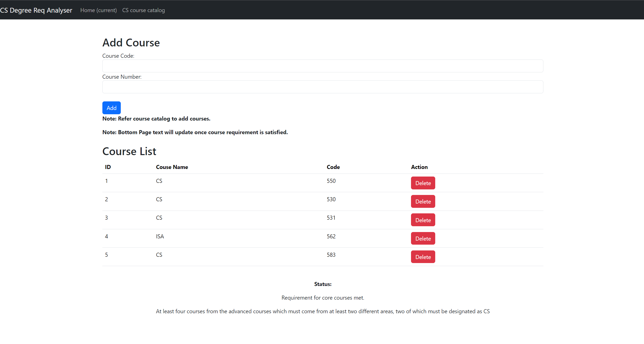Delete the ISA 562 course
644x344 pixels.
pyautogui.click(x=423, y=239)
